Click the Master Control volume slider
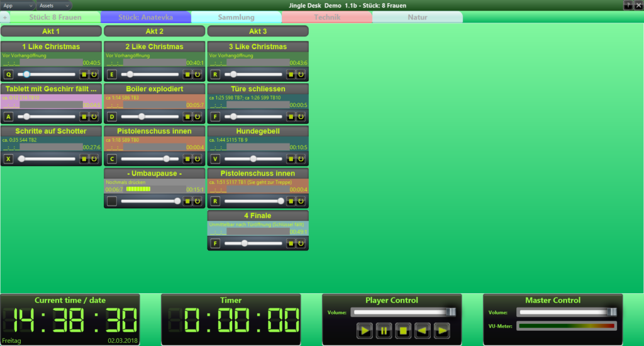This screenshot has height=346, width=644. [x=566, y=312]
